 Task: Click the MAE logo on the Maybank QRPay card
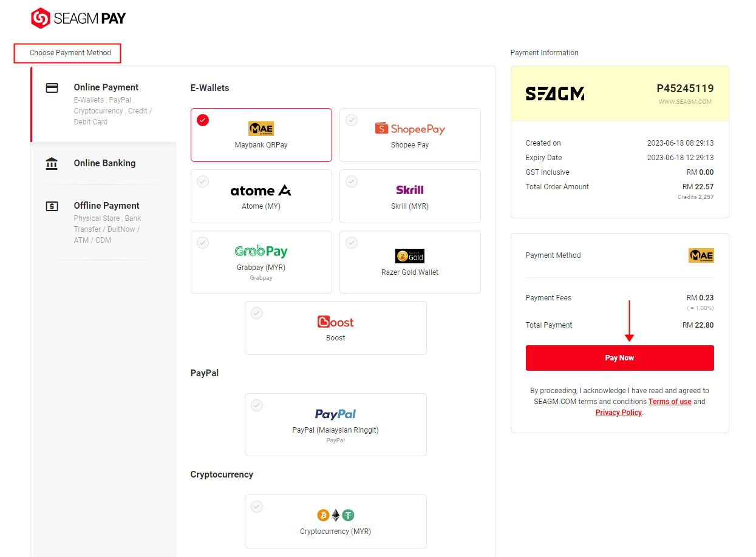coord(261,129)
